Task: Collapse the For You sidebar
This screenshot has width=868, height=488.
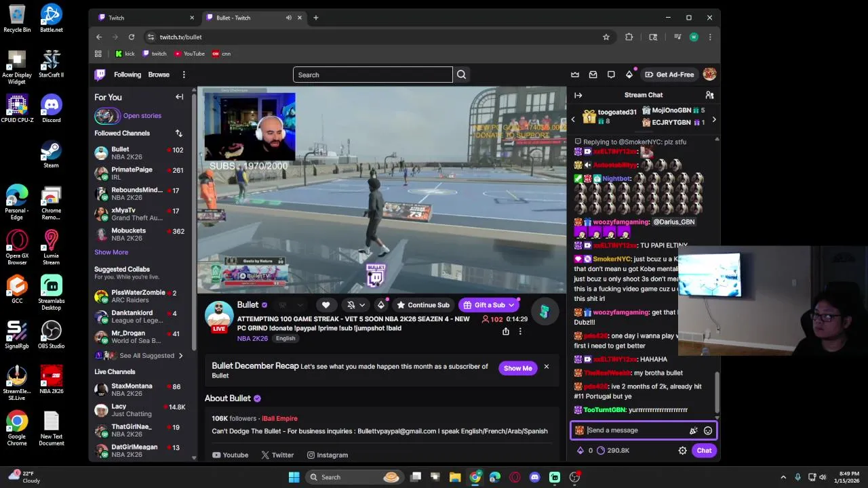Action: (x=179, y=97)
